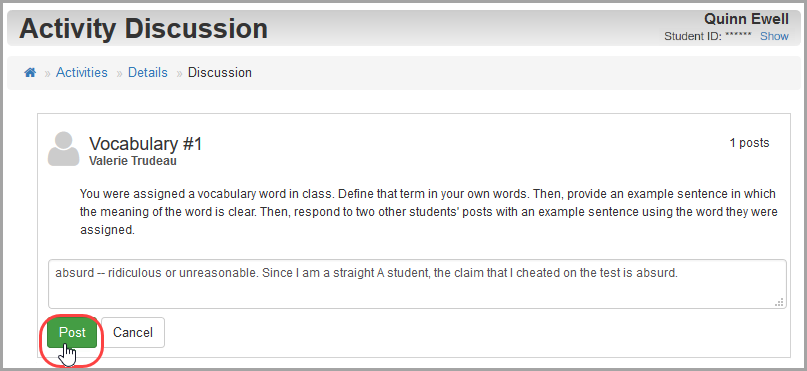Click inside the reply text box
This screenshot has height=371, width=807.
(417, 284)
